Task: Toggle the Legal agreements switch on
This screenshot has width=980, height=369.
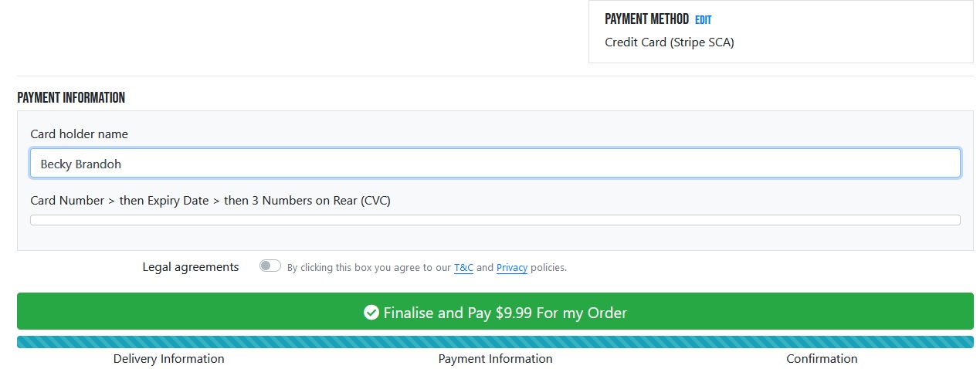Action: click(270, 266)
